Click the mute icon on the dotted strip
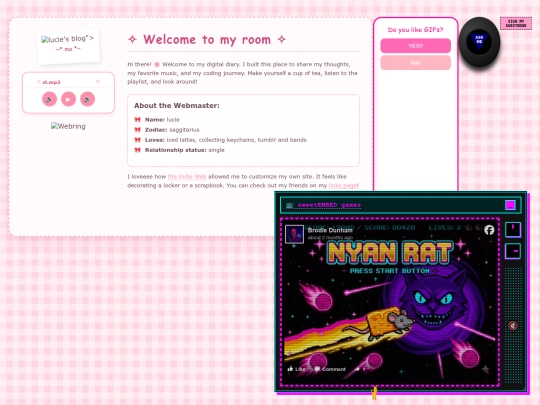 (x=513, y=325)
